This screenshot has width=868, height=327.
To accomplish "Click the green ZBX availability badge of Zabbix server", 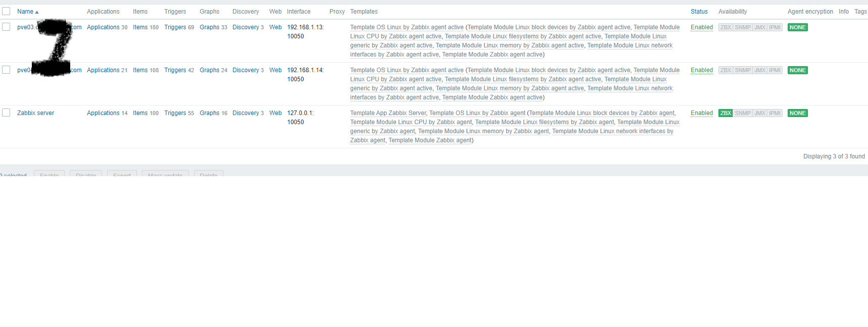I will point(726,113).
